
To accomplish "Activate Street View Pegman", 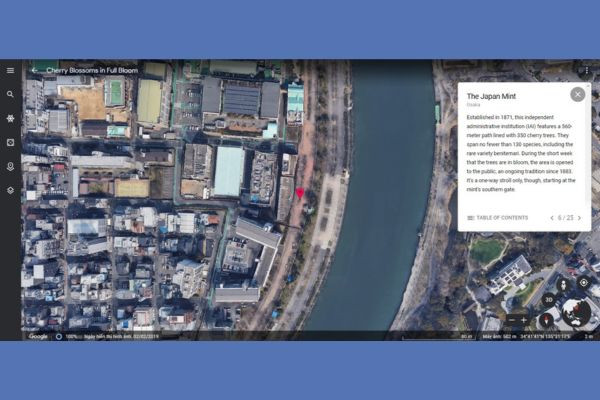I will [563, 285].
